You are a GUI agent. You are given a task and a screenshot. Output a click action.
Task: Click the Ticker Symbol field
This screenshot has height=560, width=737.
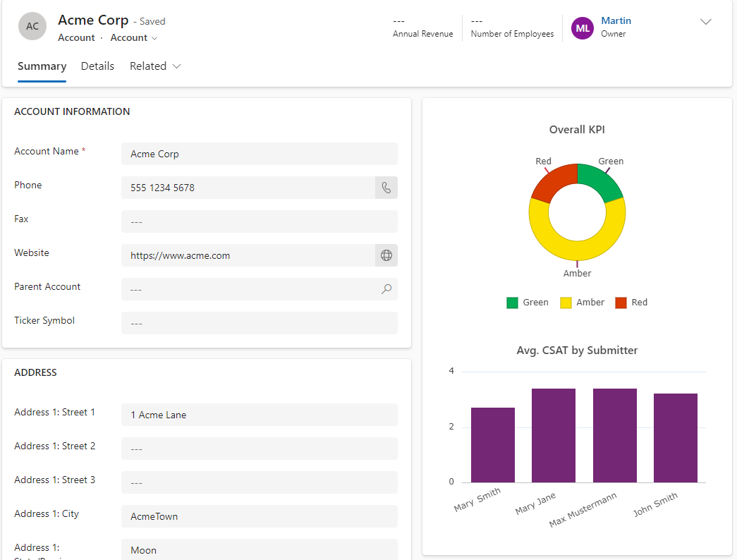[x=260, y=323]
